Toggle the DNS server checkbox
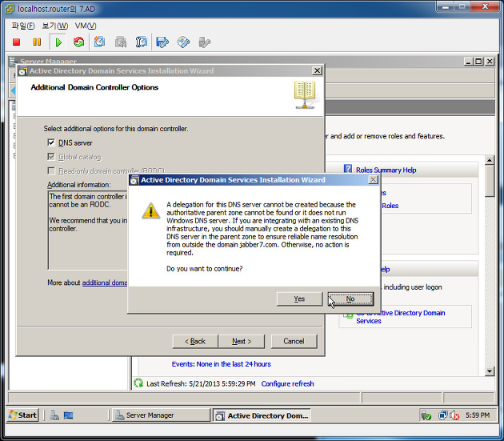This screenshot has height=441, width=504. pyautogui.click(x=51, y=142)
